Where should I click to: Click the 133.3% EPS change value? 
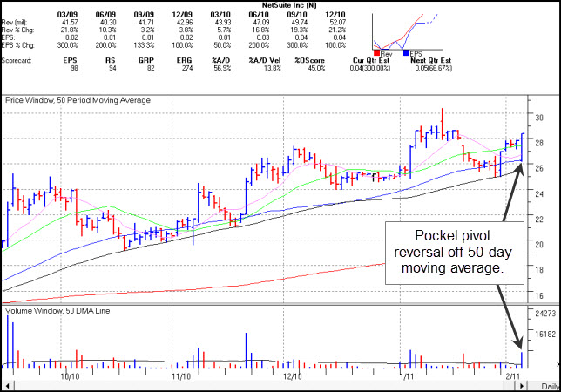(x=144, y=45)
